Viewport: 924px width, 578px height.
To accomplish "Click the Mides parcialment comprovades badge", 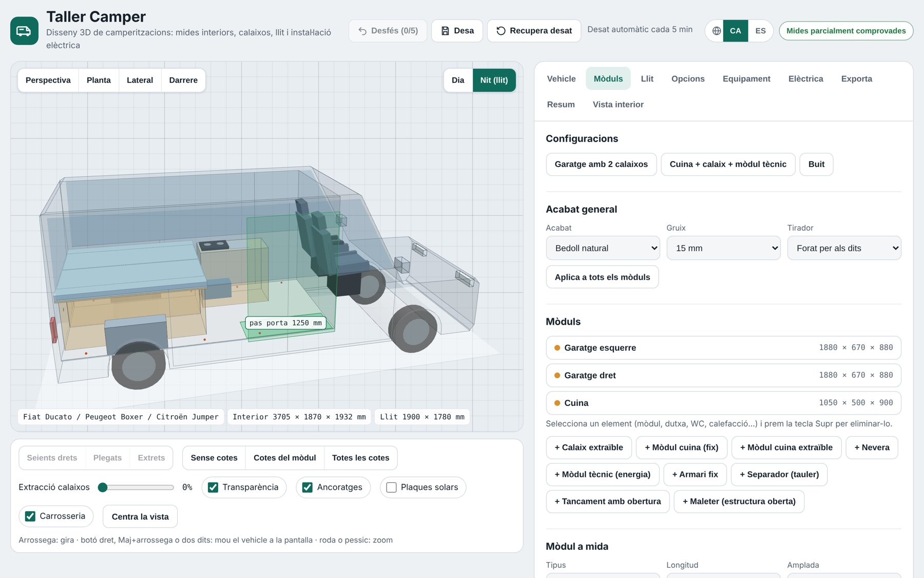I will tap(846, 31).
